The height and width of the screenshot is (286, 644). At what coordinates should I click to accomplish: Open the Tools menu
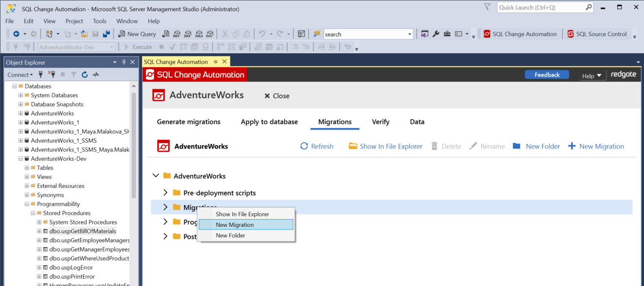(100, 21)
